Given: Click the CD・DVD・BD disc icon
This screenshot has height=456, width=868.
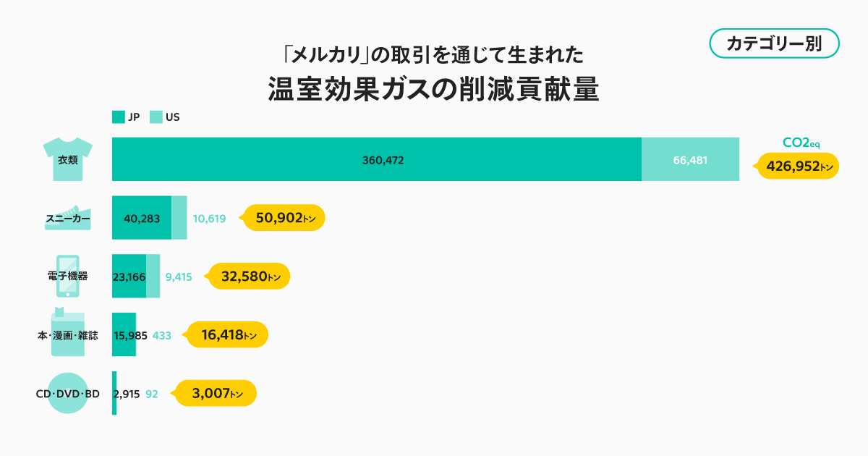Looking at the screenshot, I should [68, 393].
